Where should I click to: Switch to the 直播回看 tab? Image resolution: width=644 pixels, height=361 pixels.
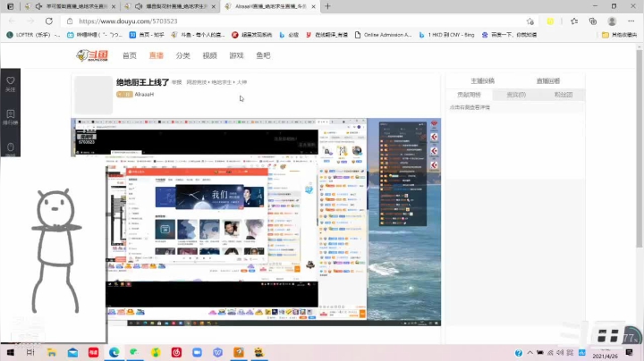coord(548,80)
